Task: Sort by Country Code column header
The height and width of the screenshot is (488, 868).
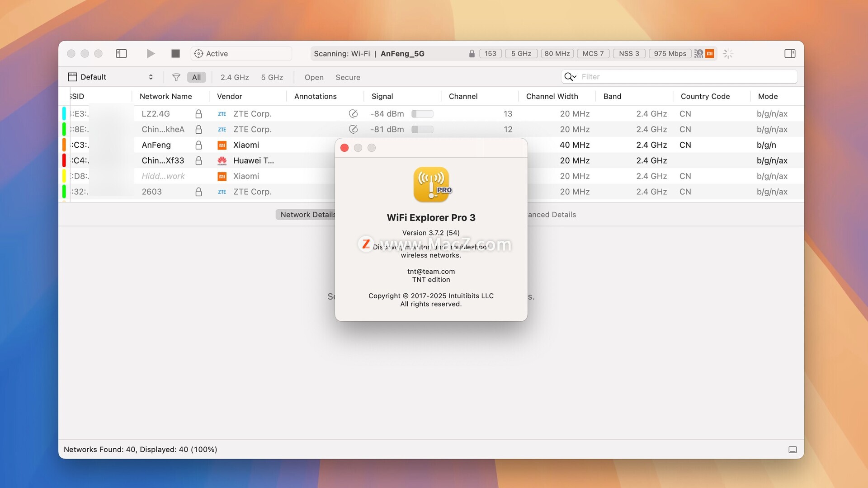Action: 705,96
